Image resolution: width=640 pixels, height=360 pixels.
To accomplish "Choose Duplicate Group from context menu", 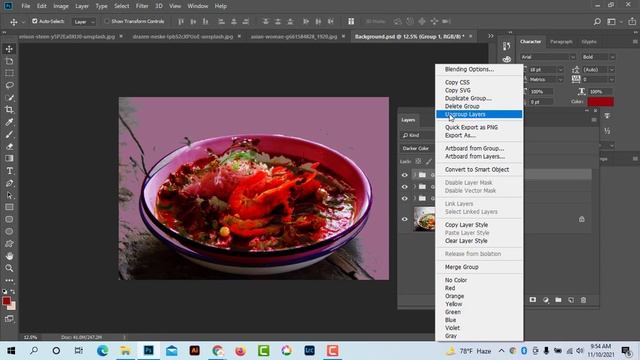I will [x=468, y=98].
